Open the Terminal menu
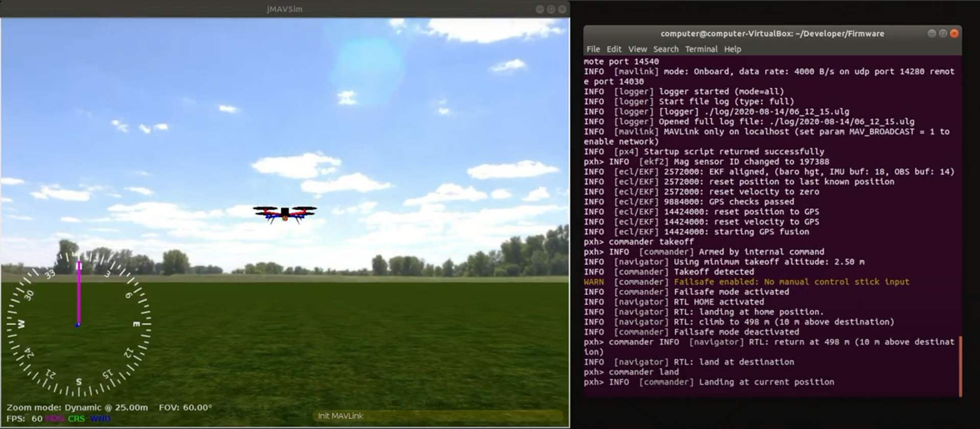980x429 pixels. point(701,49)
